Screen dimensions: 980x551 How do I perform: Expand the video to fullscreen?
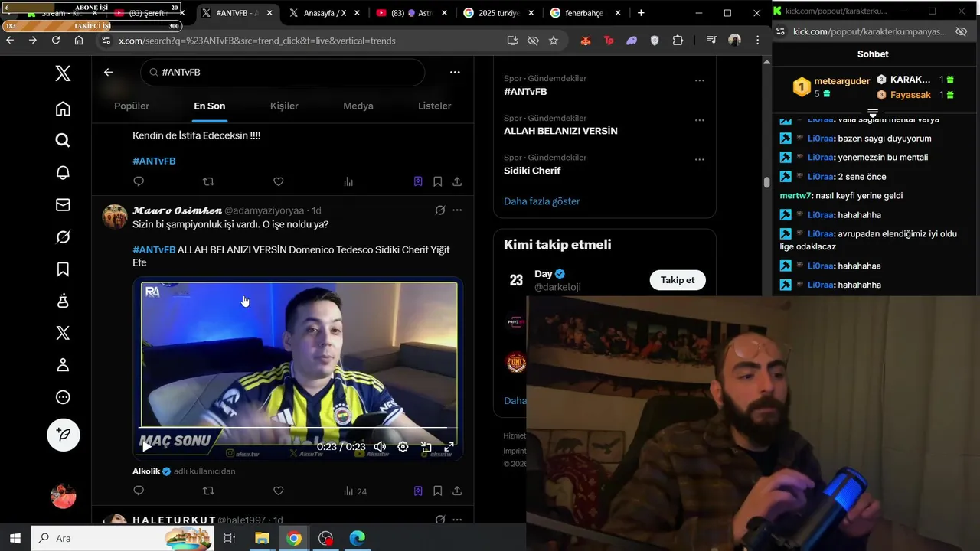(x=449, y=447)
